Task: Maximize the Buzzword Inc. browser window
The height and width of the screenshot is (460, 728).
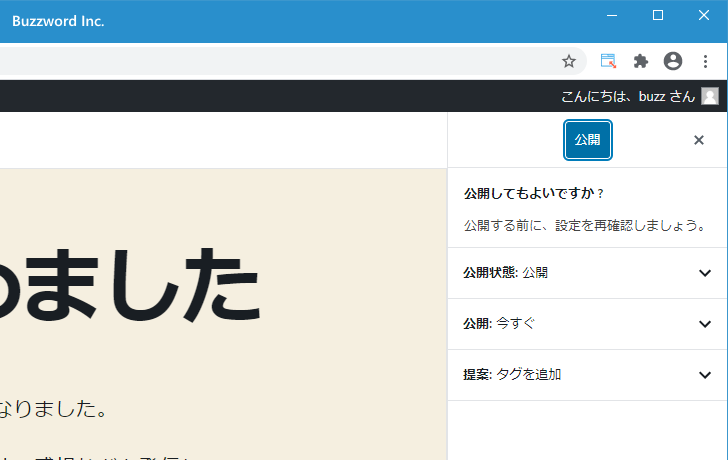Action: click(658, 15)
